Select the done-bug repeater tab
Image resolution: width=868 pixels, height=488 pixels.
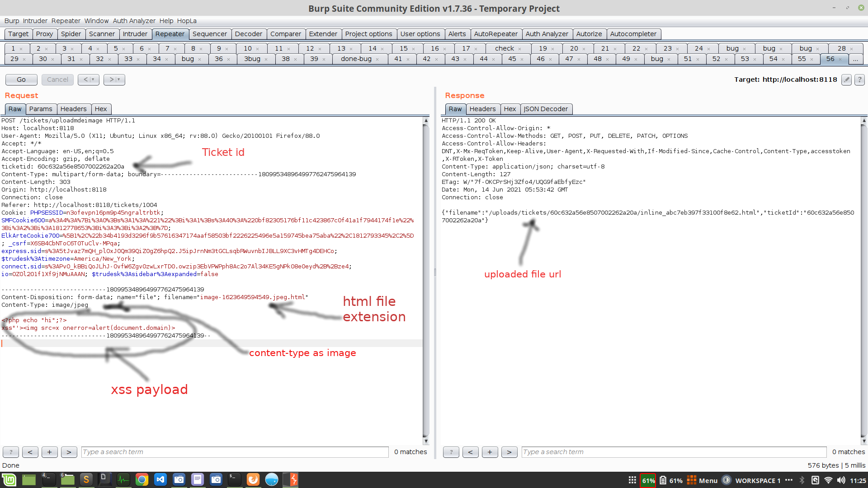click(356, 59)
